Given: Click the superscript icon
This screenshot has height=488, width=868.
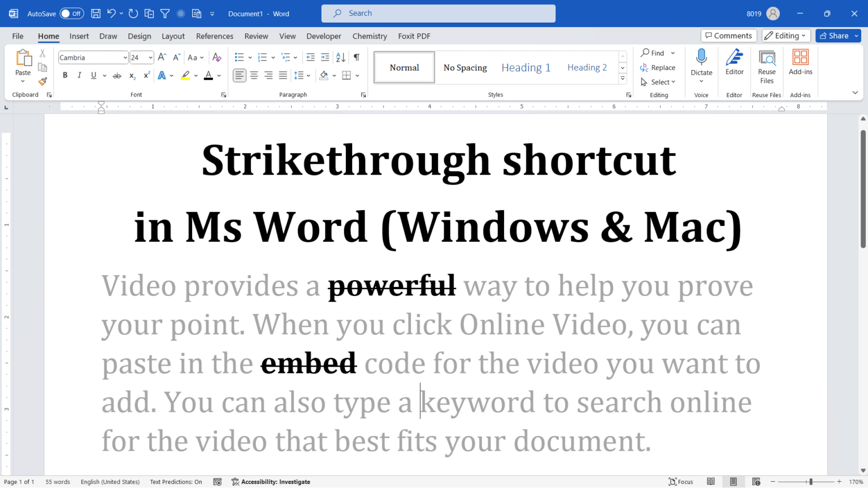Looking at the screenshot, I should click(146, 75).
